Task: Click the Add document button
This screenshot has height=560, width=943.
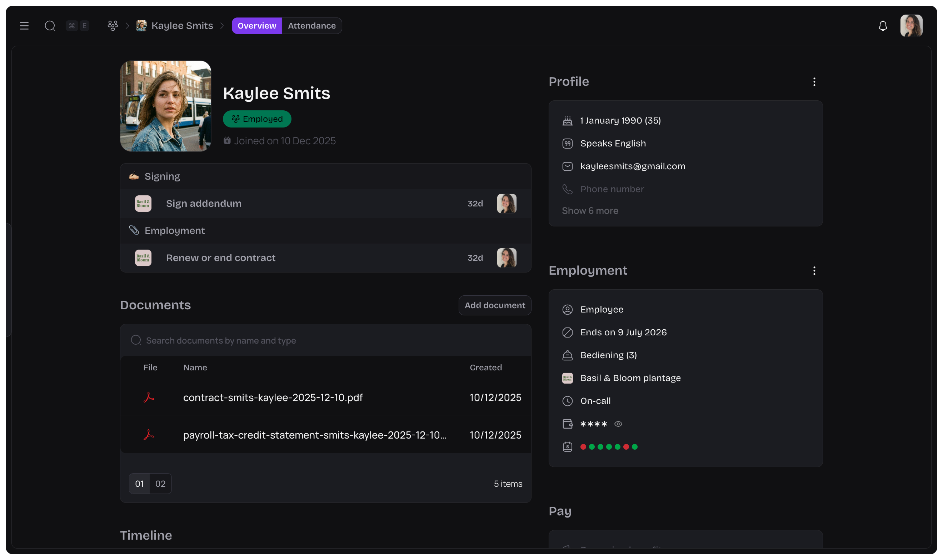Action: point(494,305)
